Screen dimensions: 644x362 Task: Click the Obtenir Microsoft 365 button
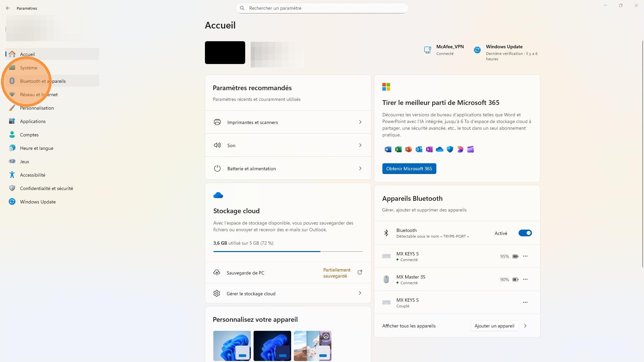click(409, 169)
